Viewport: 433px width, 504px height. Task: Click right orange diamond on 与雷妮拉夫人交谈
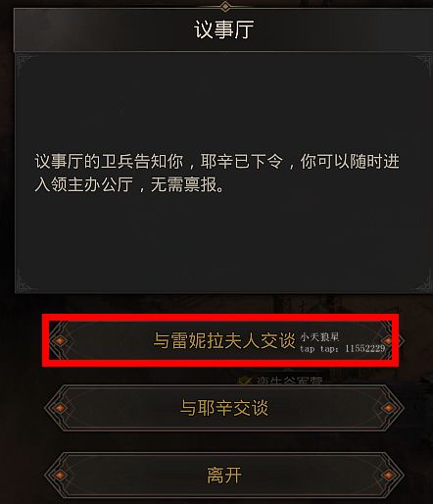point(388,340)
